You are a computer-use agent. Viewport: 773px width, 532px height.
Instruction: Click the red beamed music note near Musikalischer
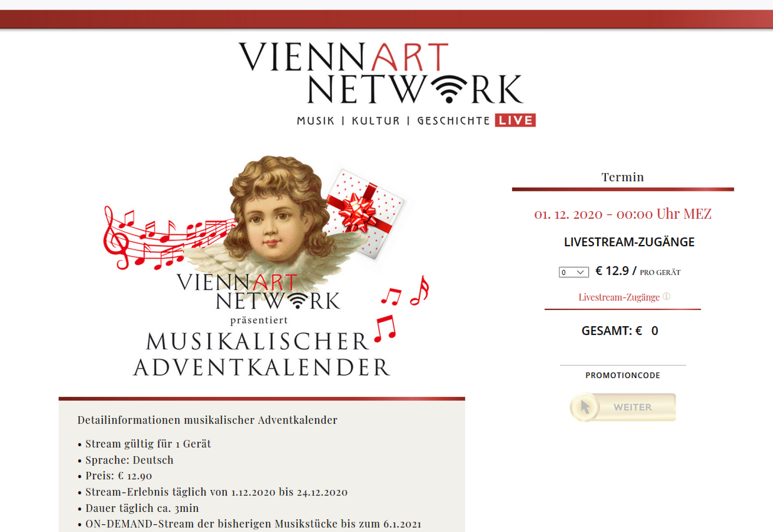tap(386, 328)
